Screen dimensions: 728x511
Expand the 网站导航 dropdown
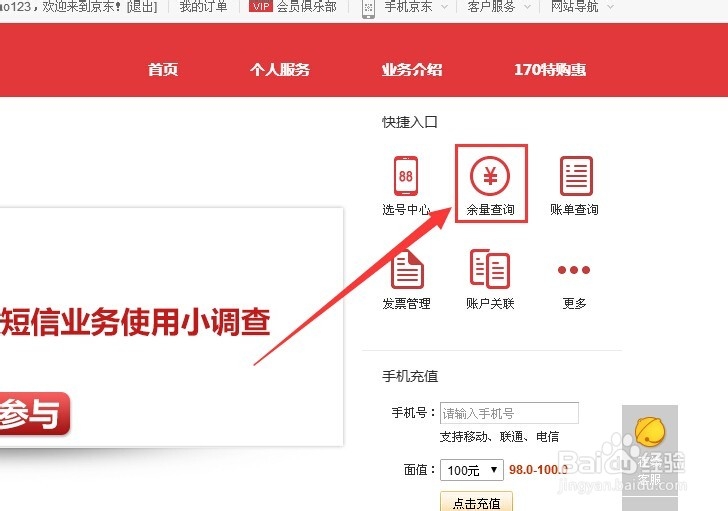pos(610,6)
